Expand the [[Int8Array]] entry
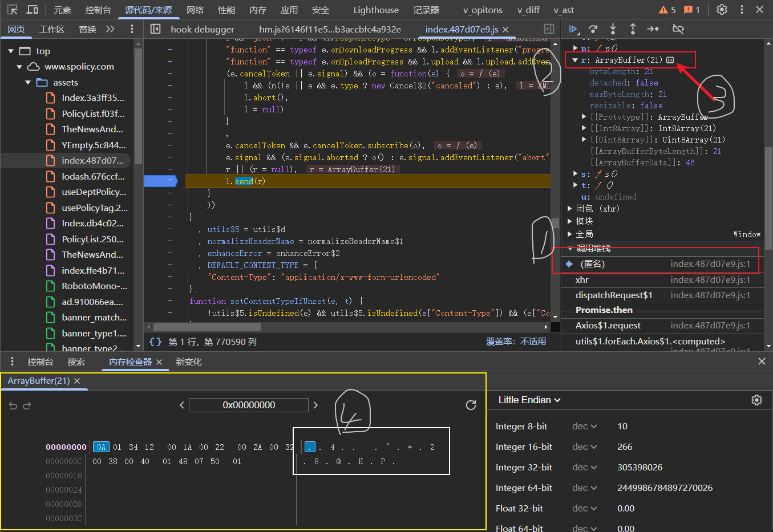This screenshot has width=773, height=532. coord(584,128)
